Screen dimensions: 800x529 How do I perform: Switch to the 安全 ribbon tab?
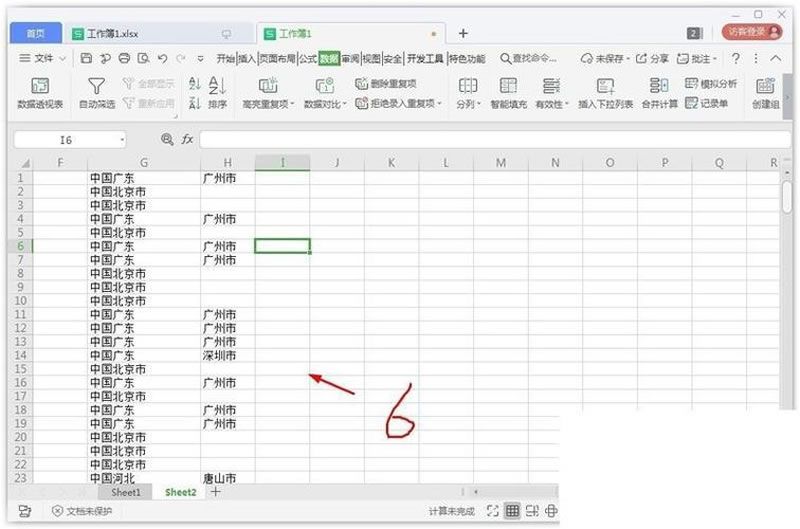point(393,59)
